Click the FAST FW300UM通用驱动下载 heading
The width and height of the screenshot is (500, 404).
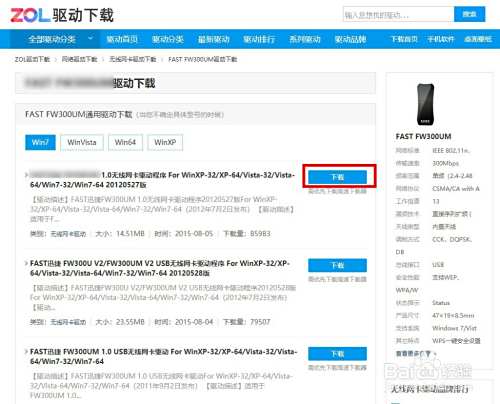(79, 114)
